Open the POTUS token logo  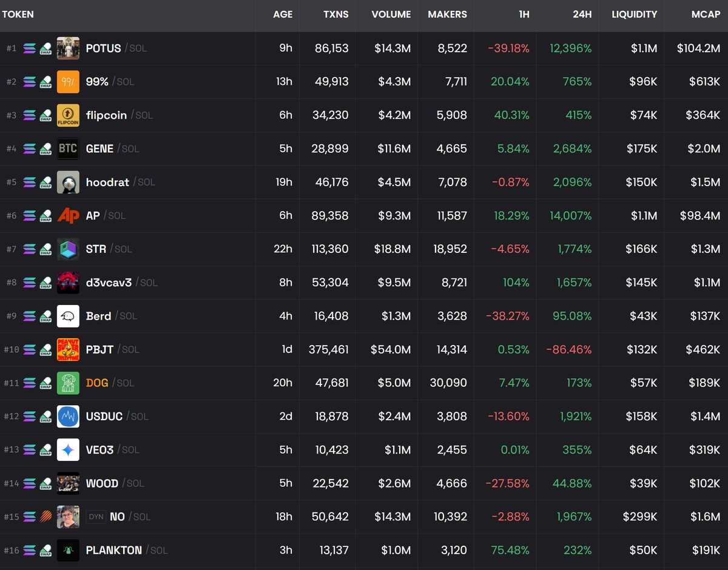(68, 49)
